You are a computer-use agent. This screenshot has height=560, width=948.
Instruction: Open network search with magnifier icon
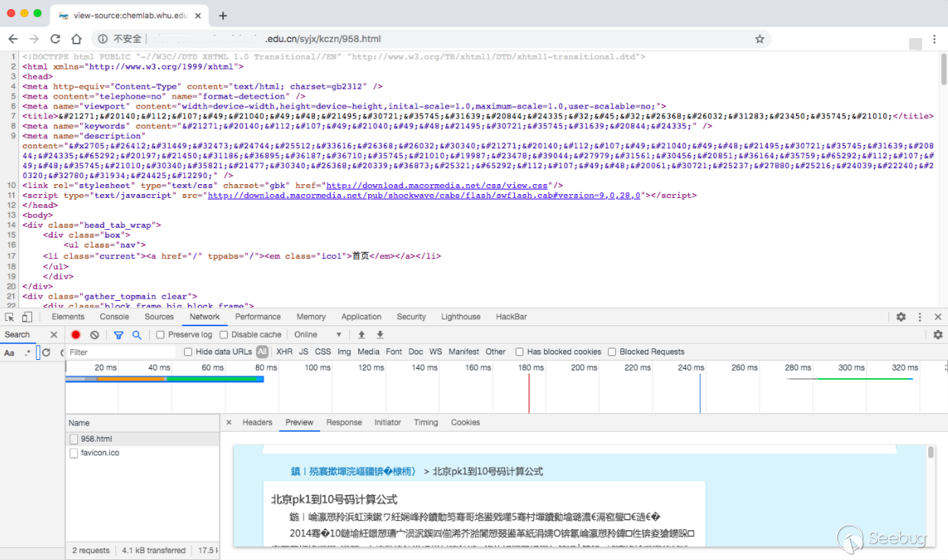137,335
